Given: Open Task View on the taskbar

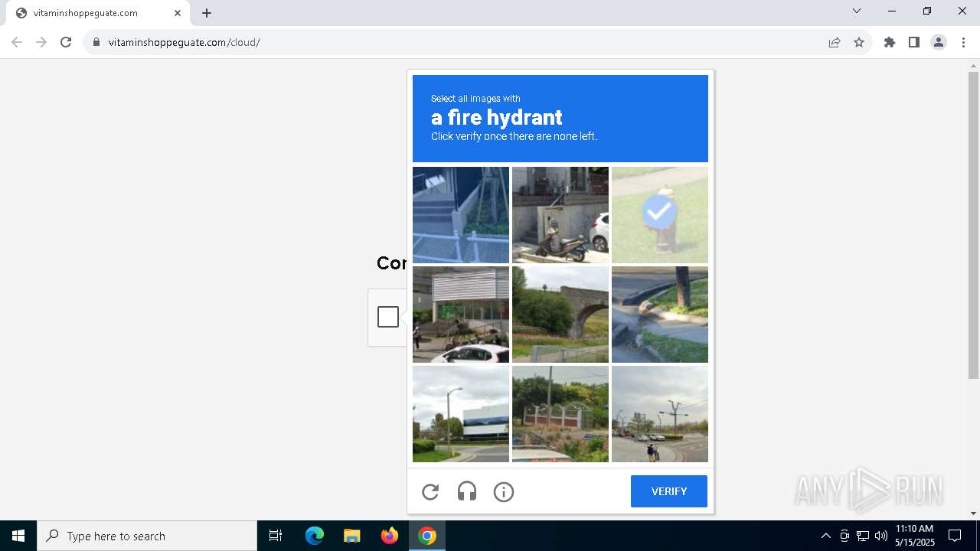Looking at the screenshot, I should click(x=276, y=536).
